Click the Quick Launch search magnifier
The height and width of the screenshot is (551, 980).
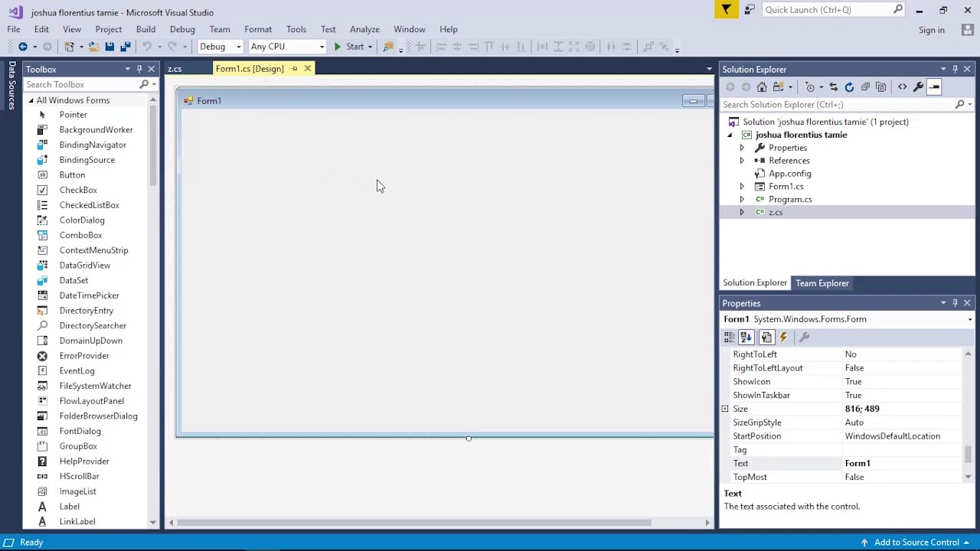click(x=898, y=9)
